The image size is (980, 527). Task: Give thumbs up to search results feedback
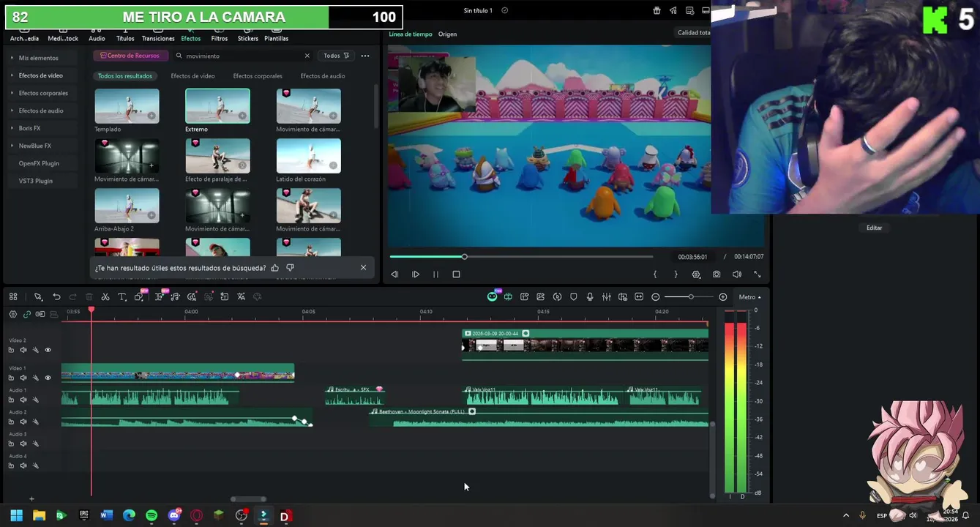[x=275, y=268]
